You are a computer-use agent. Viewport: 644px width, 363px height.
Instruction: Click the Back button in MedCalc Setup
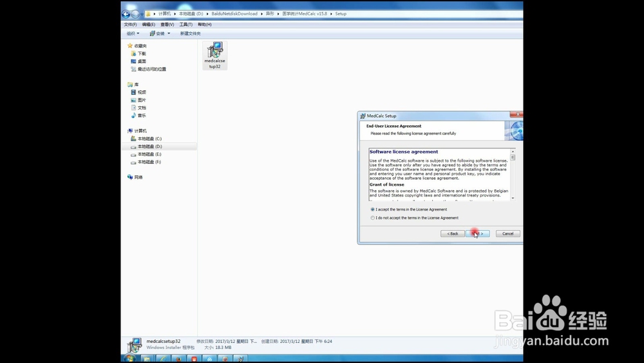[x=453, y=233]
